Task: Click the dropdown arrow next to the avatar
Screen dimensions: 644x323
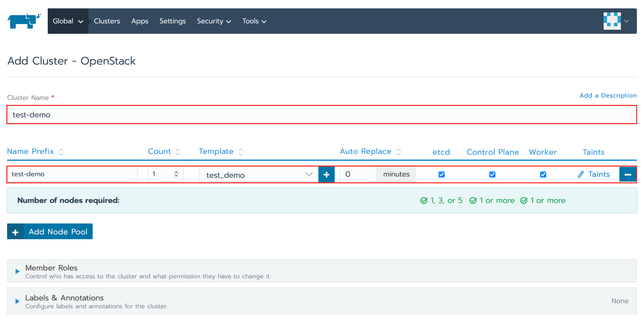Action: (626, 21)
